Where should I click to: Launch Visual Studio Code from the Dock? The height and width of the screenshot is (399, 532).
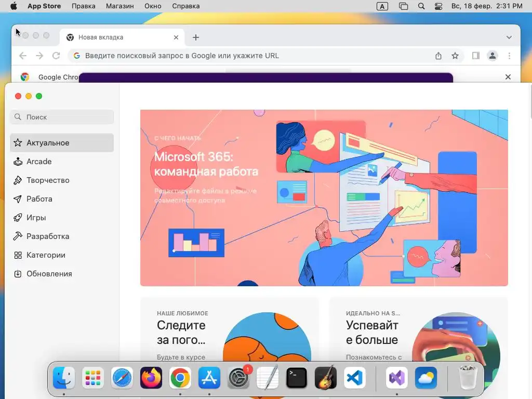[354, 378]
